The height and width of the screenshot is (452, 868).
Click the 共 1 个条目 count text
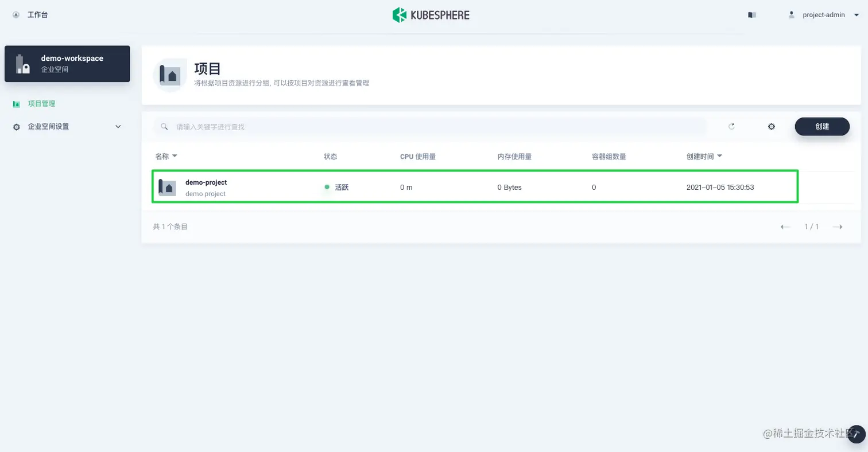point(170,227)
